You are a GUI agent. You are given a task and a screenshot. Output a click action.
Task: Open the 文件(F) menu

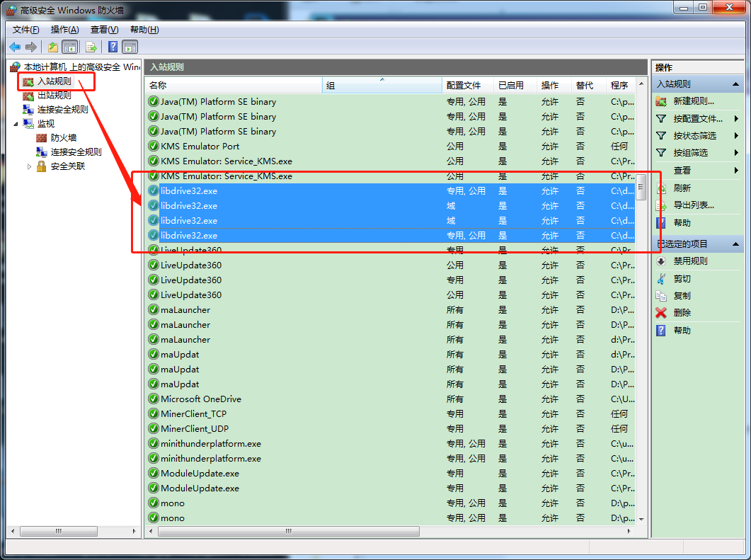(x=25, y=30)
